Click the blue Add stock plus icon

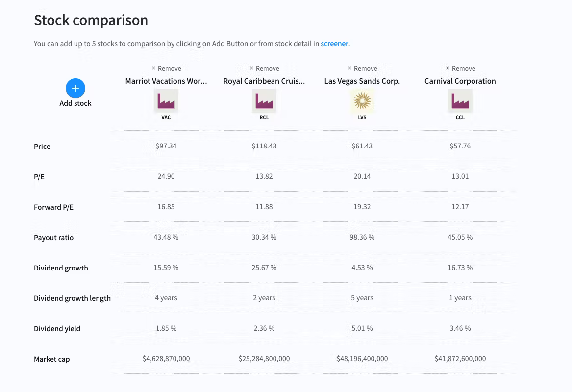(75, 88)
